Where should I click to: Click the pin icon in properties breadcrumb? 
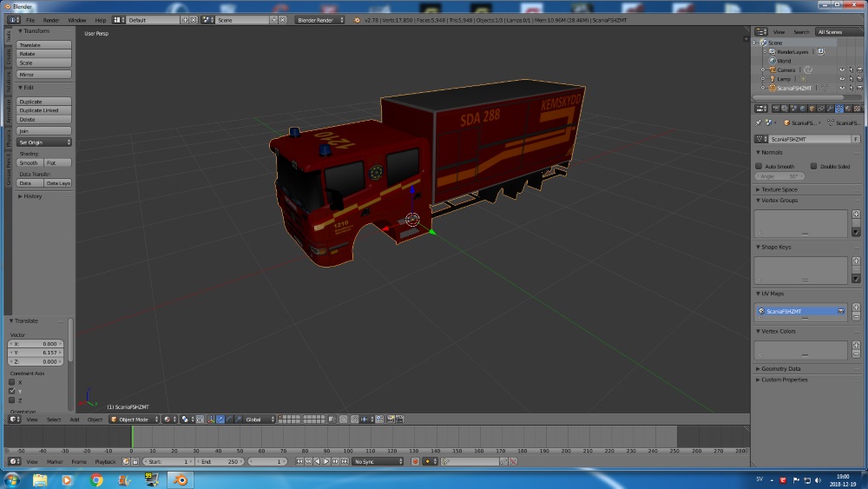[x=759, y=123]
